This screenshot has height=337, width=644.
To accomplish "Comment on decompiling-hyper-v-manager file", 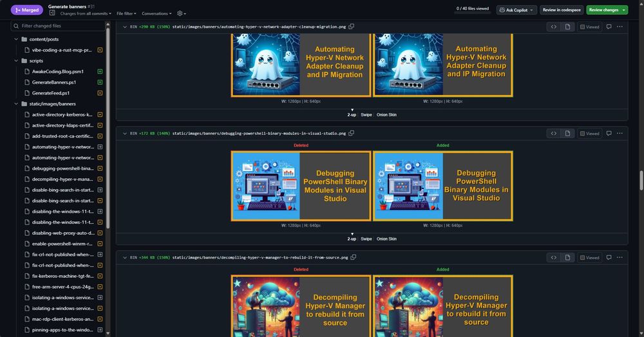I will (x=609, y=257).
